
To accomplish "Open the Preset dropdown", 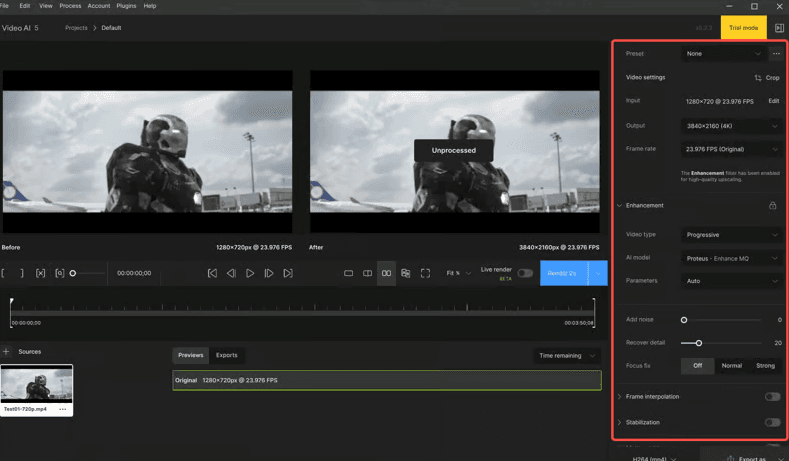I will pos(724,53).
